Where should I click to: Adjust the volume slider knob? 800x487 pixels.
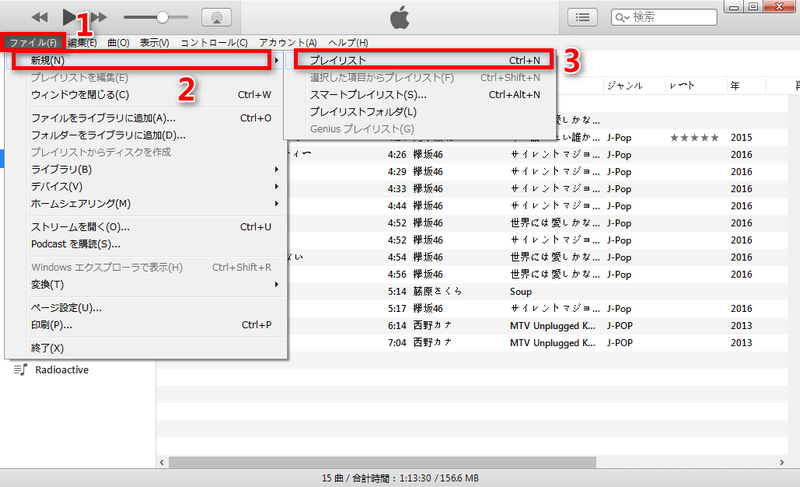click(x=162, y=17)
